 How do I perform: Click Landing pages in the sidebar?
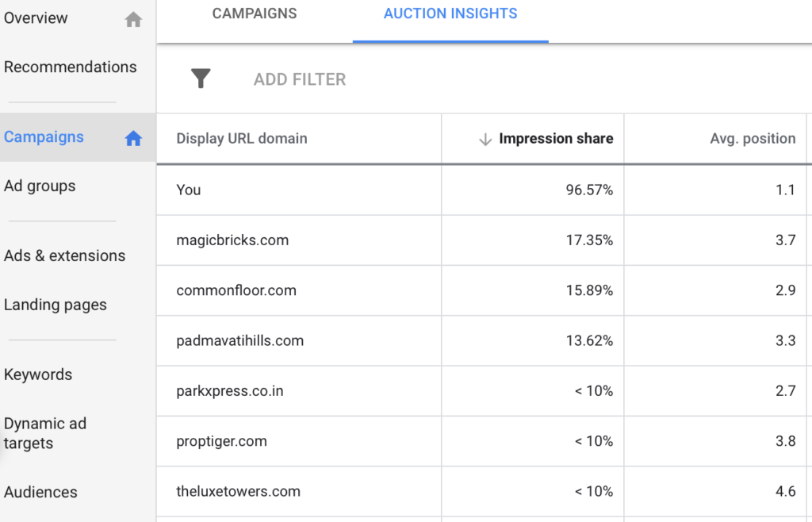(56, 304)
